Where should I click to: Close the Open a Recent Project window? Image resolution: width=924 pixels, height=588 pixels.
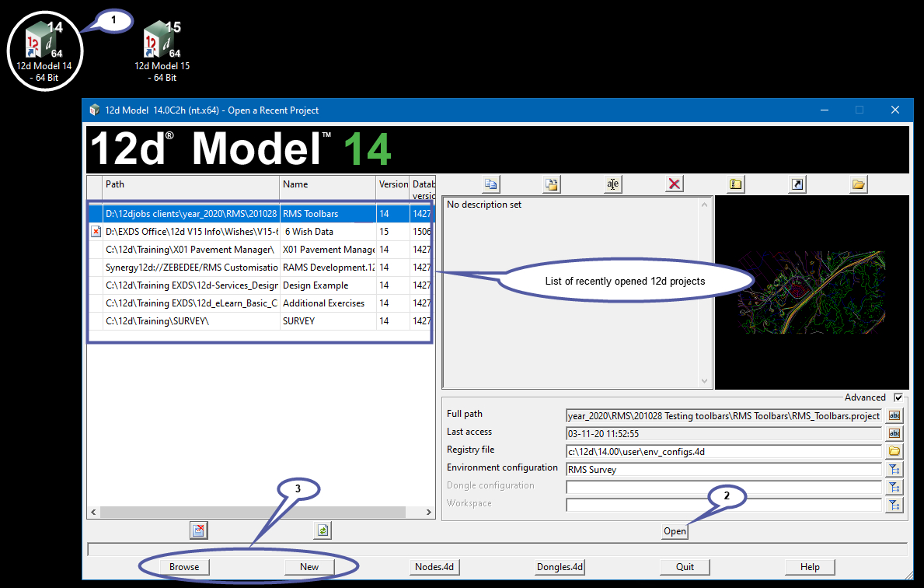pyautogui.click(x=895, y=110)
